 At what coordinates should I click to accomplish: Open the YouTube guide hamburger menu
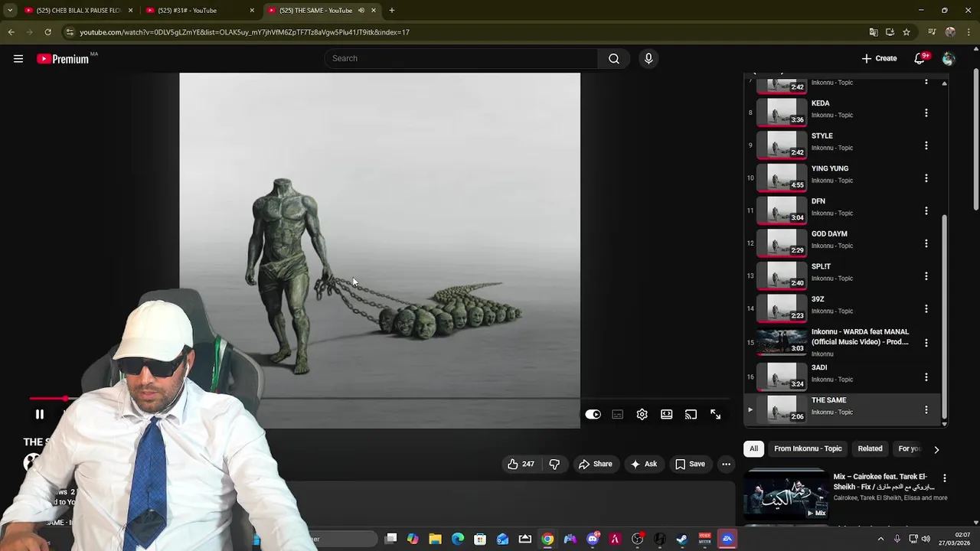pyautogui.click(x=18, y=59)
